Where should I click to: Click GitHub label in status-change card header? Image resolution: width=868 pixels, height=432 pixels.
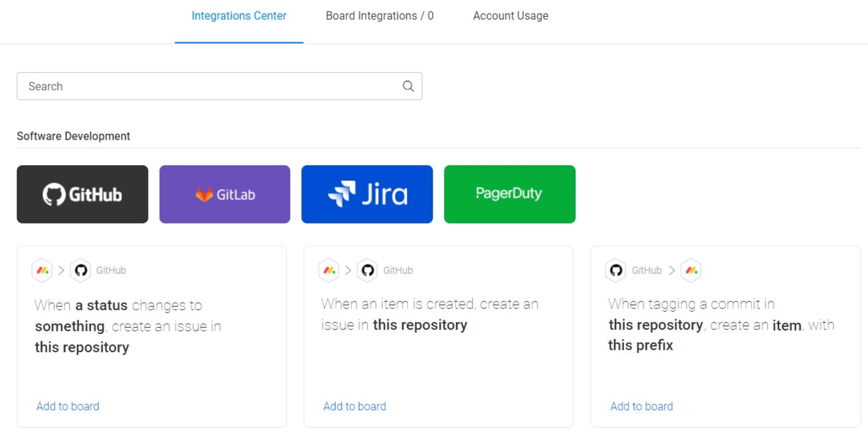[111, 271]
